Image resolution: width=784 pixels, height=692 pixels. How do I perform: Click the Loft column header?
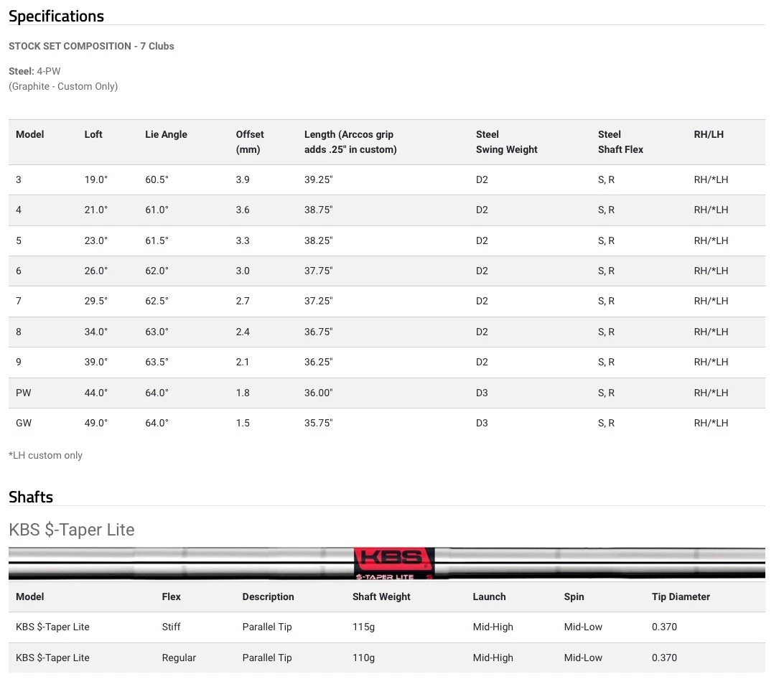(x=93, y=134)
